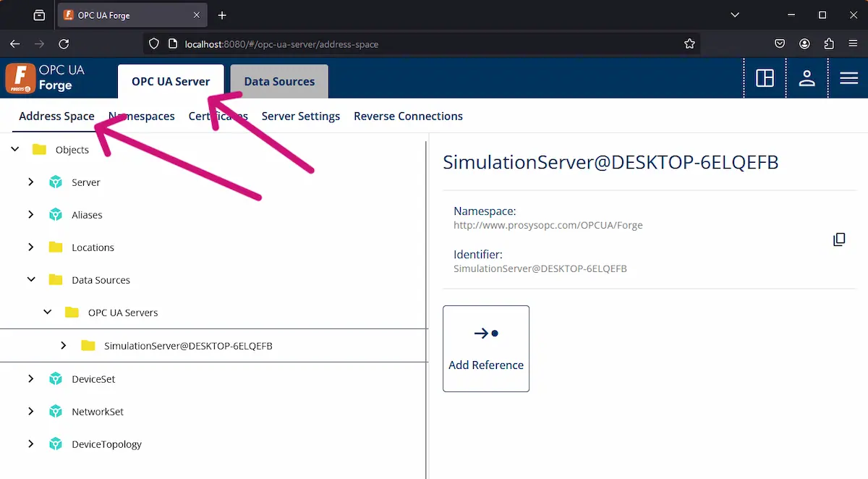Collapse the Data Sources tree node

(x=30, y=280)
